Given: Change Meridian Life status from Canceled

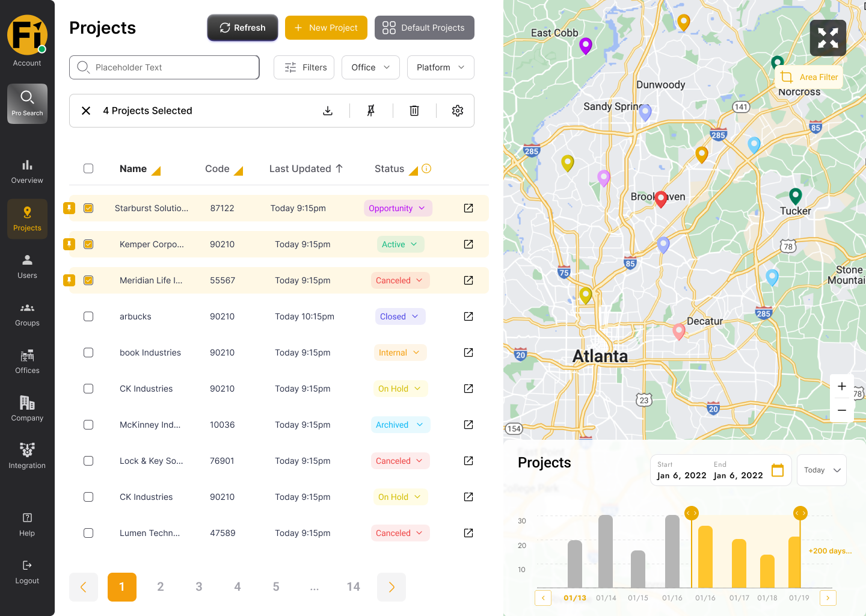Looking at the screenshot, I should point(401,280).
